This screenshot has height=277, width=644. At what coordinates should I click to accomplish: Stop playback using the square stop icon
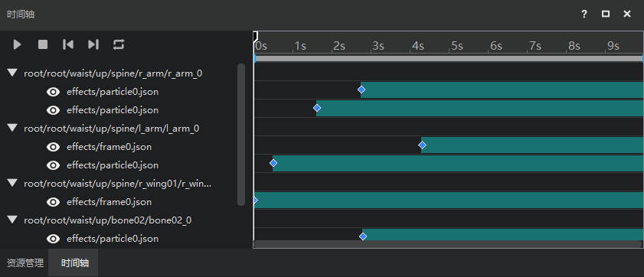pos(43,44)
